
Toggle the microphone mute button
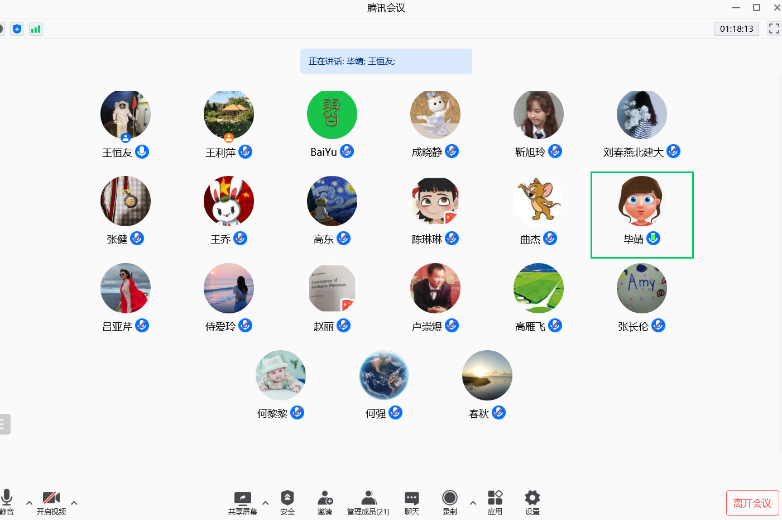click(x=7, y=501)
